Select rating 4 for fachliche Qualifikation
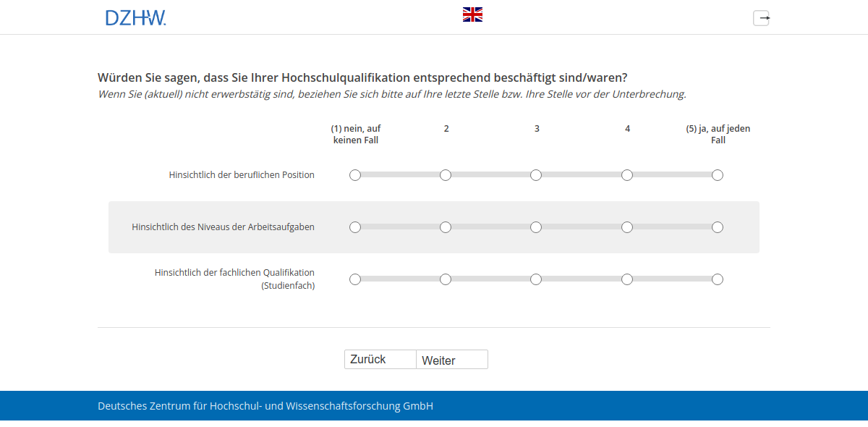This screenshot has width=868, height=427. coord(626,279)
